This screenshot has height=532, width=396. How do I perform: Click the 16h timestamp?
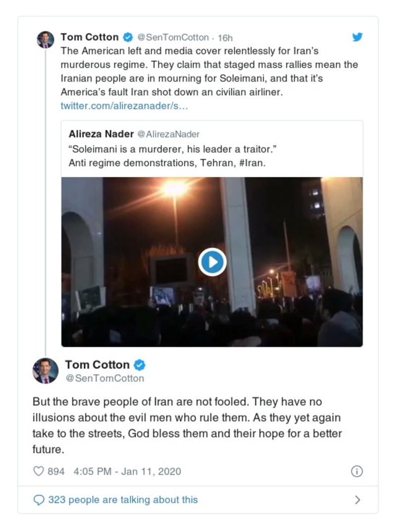point(225,38)
